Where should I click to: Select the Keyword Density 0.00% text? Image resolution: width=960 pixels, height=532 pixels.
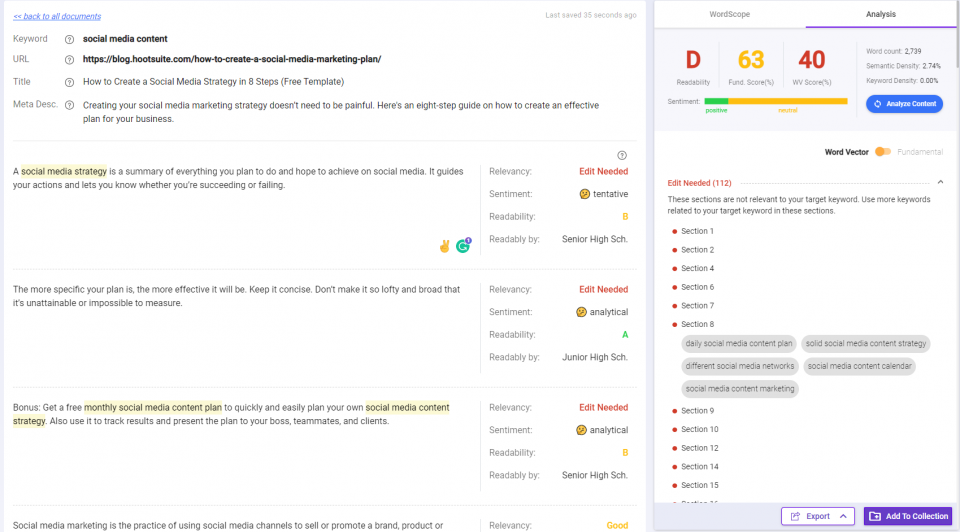tap(902, 81)
